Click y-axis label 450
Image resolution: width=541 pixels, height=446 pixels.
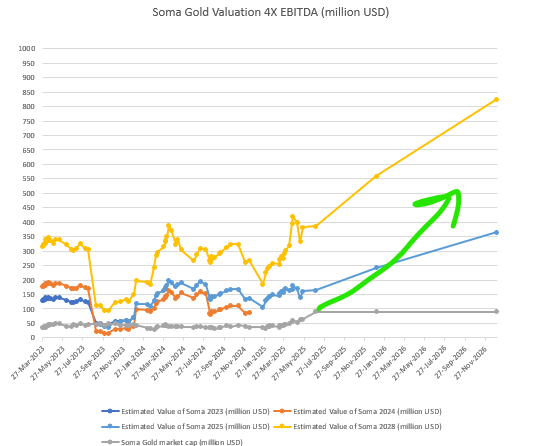click(x=29, y=208)
